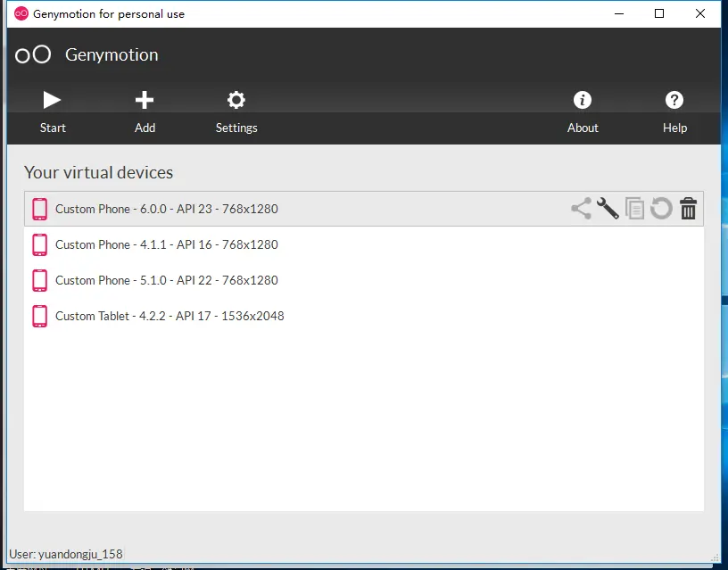Viewport: 728px width, 570px height.
Task: Open the Help menu
Action: pos(674,112)
